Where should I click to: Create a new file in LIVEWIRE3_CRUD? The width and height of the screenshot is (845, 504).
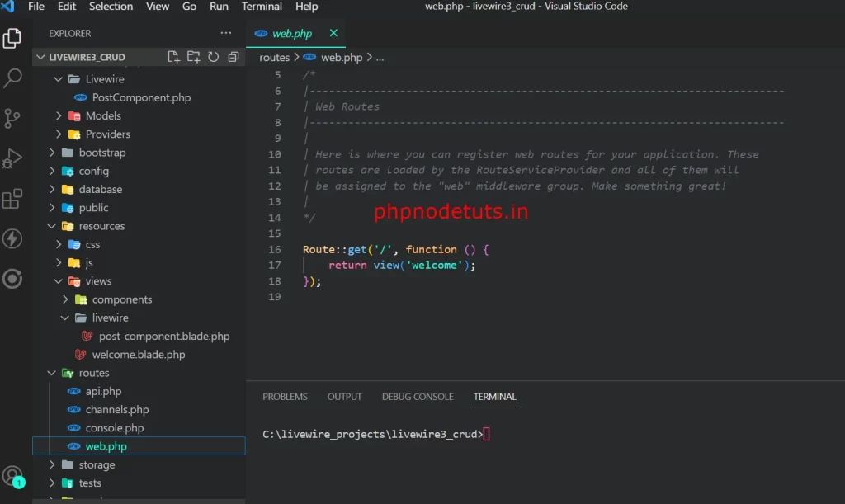(173, 57)
